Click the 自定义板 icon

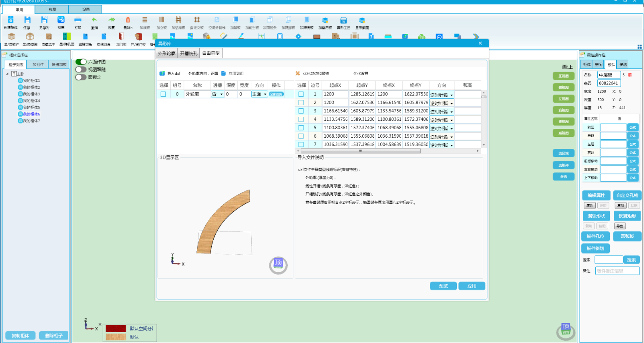197,20
